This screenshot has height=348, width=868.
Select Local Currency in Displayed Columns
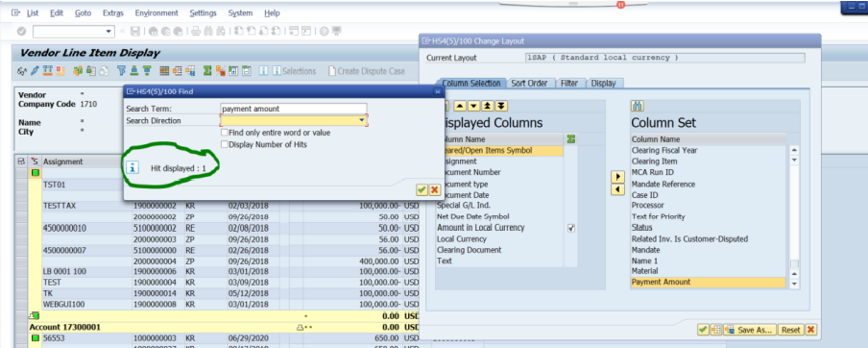499,238
